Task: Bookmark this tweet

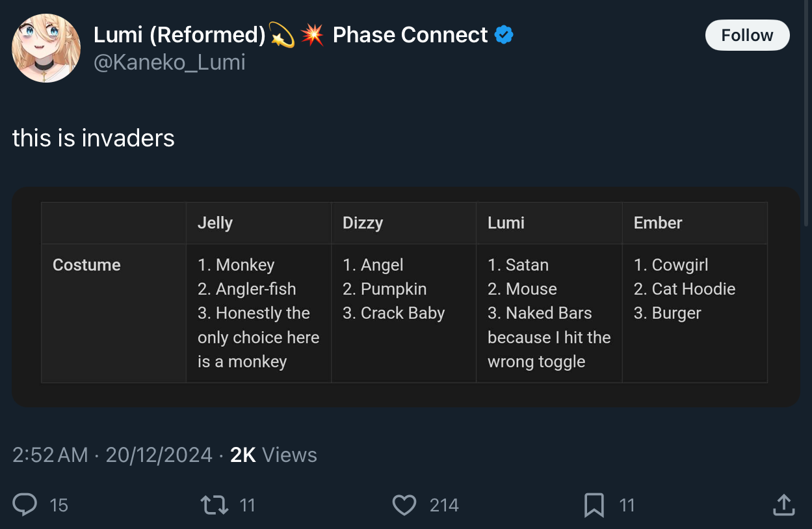Action: pos(594,505)
